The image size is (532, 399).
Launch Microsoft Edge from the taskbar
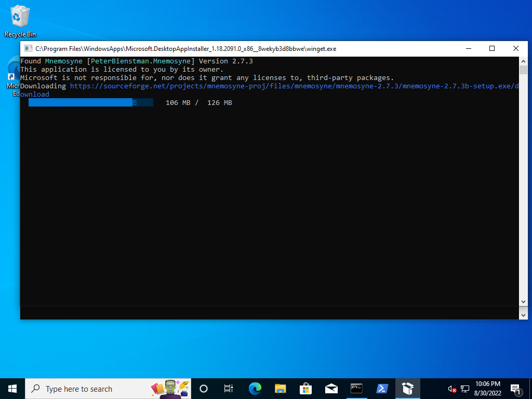click(x=255, y=389)
